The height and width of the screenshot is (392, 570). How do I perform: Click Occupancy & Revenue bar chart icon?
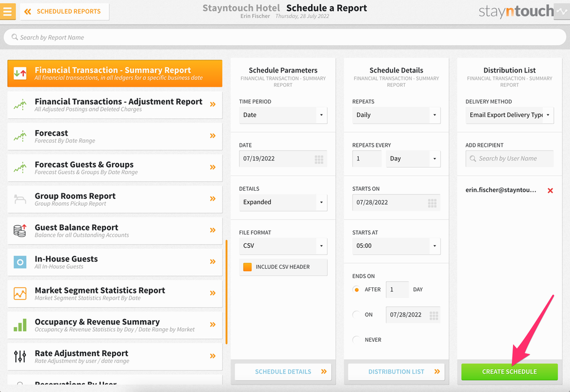(20, 325)
